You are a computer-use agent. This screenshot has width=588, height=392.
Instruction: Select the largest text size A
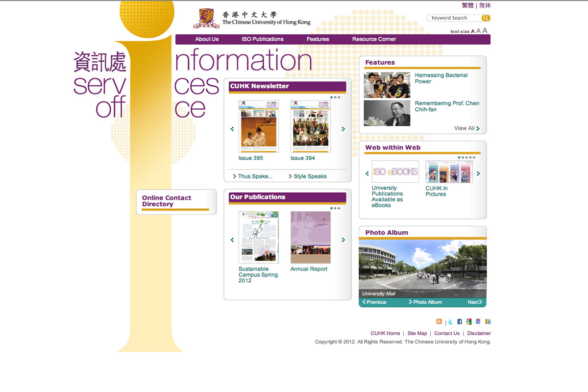coord(485,30)
